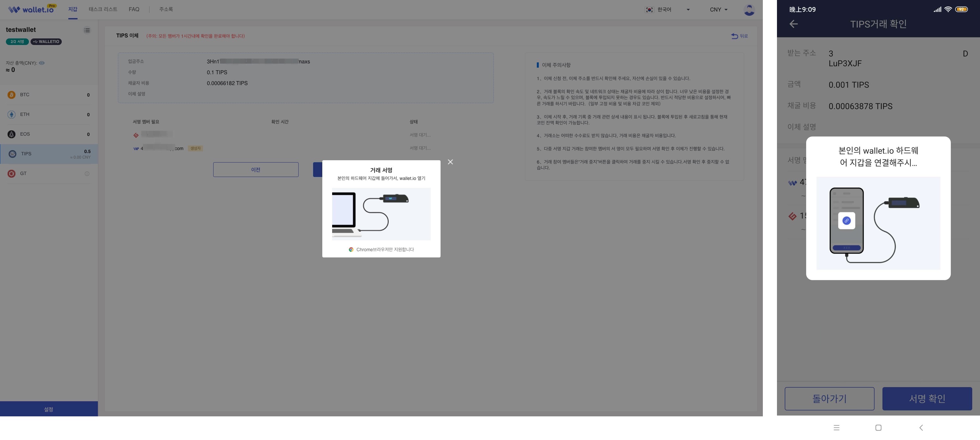Open the wallet list menu icon
Screen dimensions: 980x440
coord(87,30)
